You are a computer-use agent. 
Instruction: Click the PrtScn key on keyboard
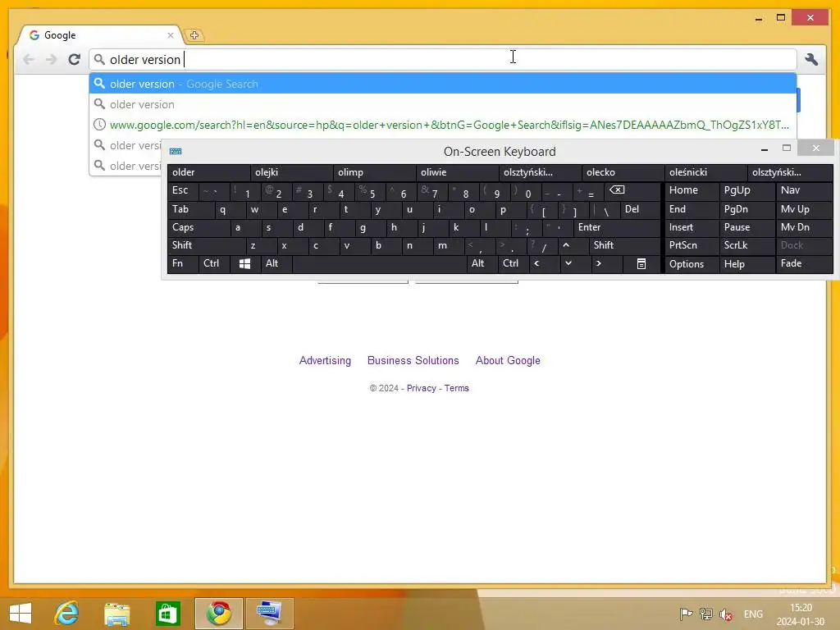point(692,245)
